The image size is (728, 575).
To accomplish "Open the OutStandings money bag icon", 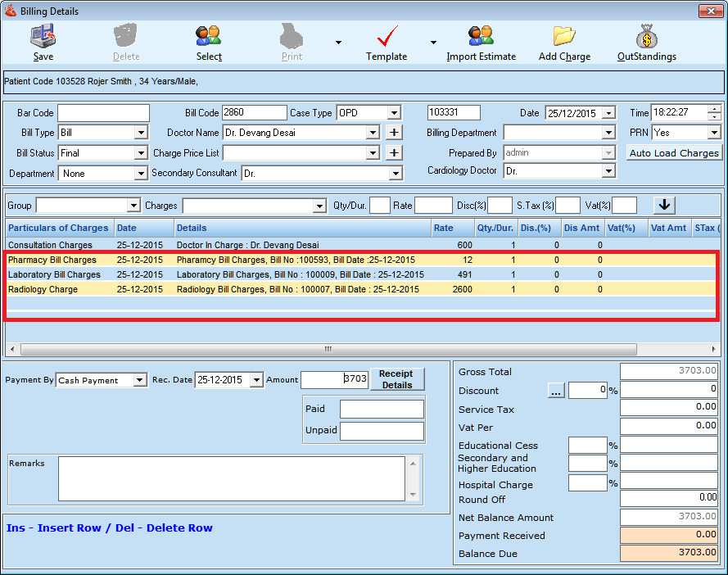I will [x=646, y=37].
